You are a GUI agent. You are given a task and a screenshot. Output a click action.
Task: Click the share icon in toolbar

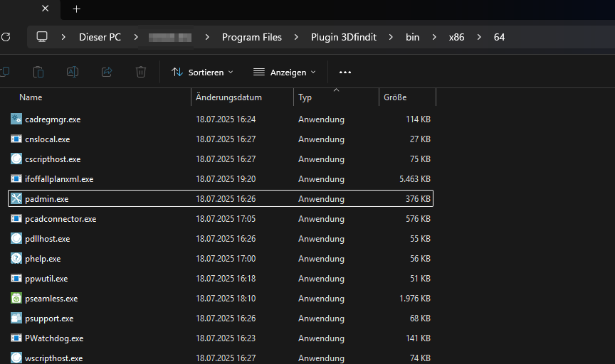[107, 72]
